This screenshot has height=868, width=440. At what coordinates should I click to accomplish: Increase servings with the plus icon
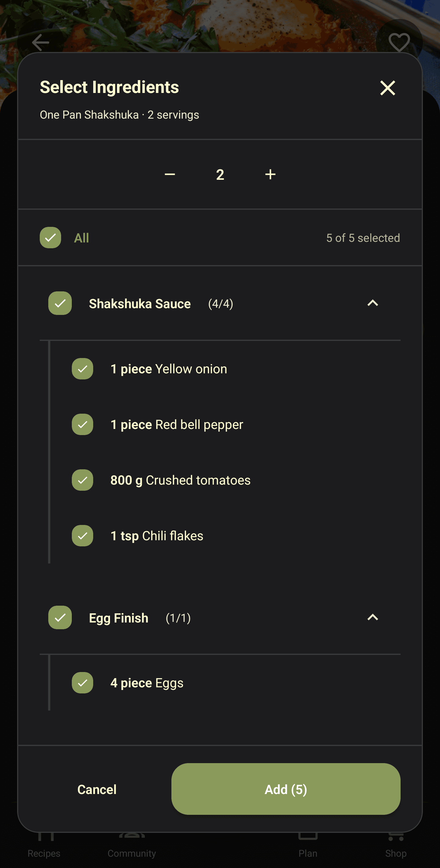270,175
